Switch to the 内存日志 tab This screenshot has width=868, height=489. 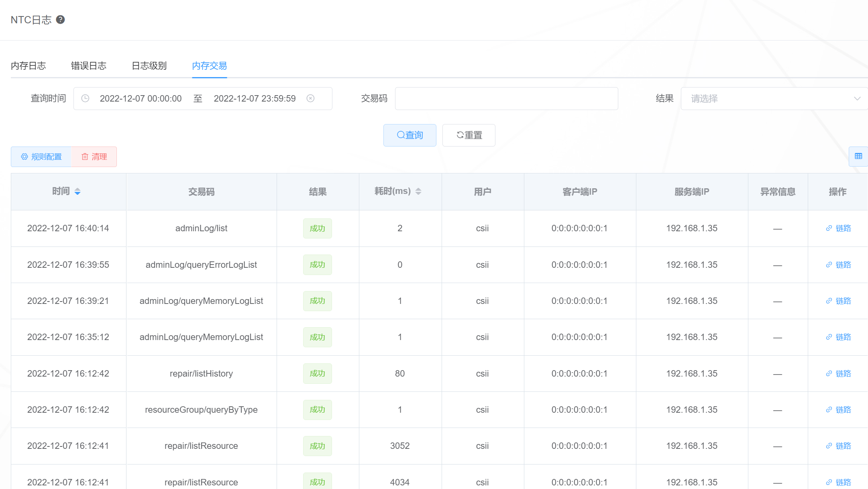(x=29, y=66)
